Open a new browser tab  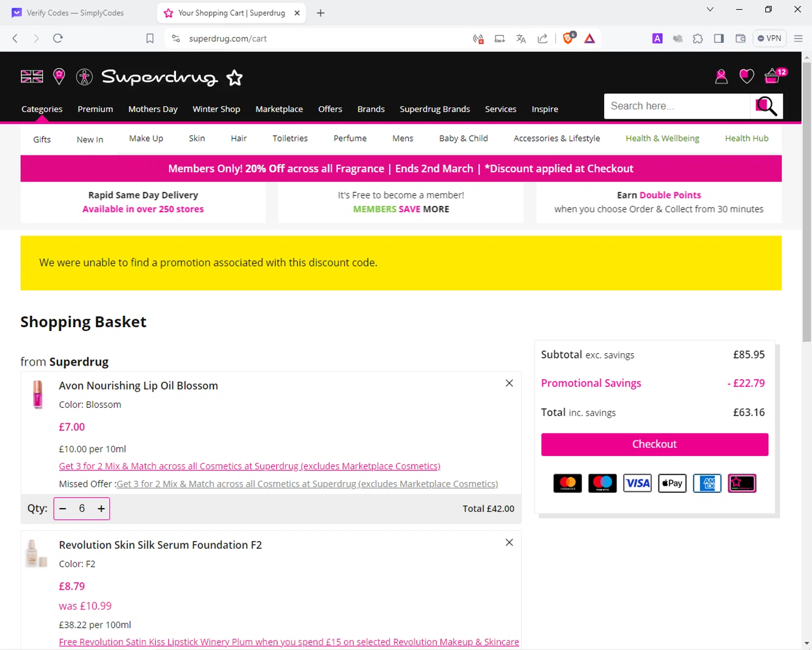[320, 13]
